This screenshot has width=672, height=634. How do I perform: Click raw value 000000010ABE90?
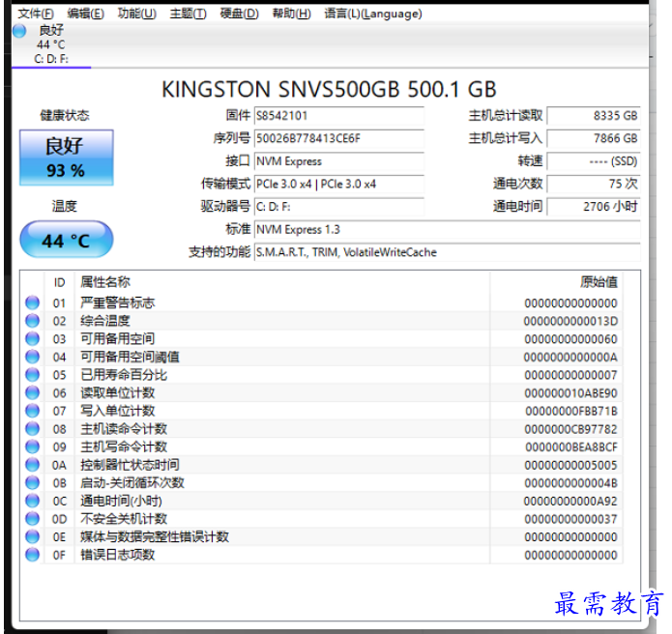coord(570,392)
